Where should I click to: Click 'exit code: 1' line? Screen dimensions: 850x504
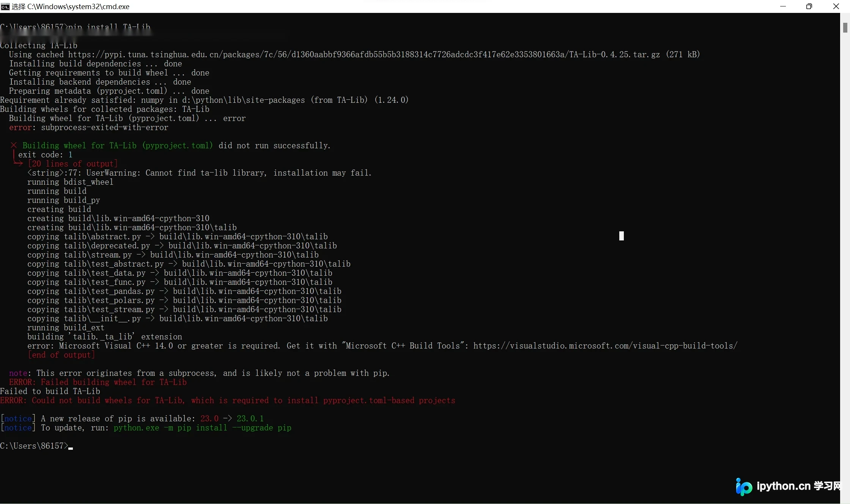point(45,154)
